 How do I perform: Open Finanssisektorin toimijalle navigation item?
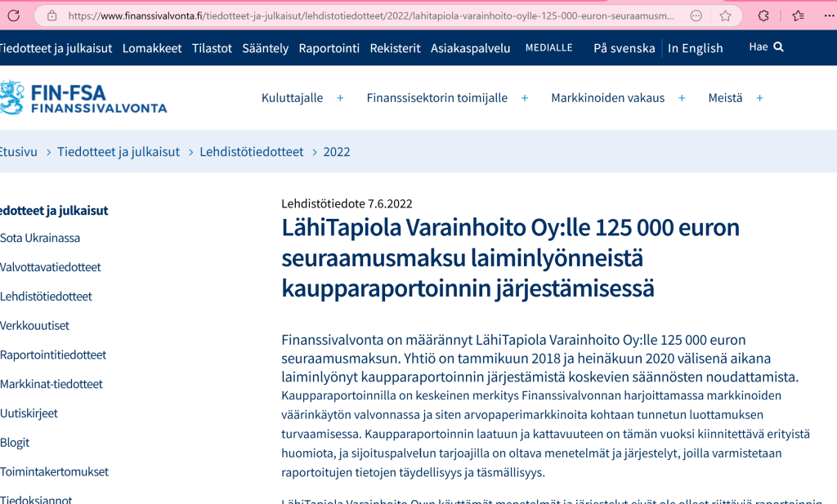click(437, 98)
